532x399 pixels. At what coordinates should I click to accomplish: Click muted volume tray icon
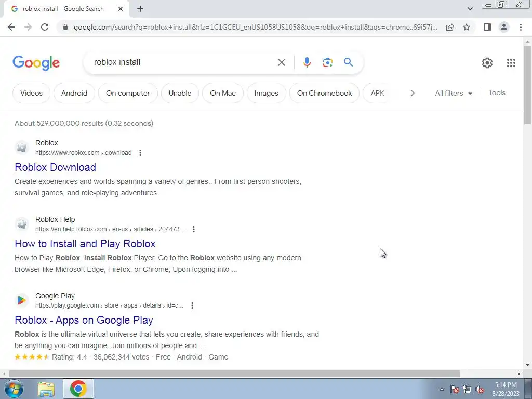[480, 389]
